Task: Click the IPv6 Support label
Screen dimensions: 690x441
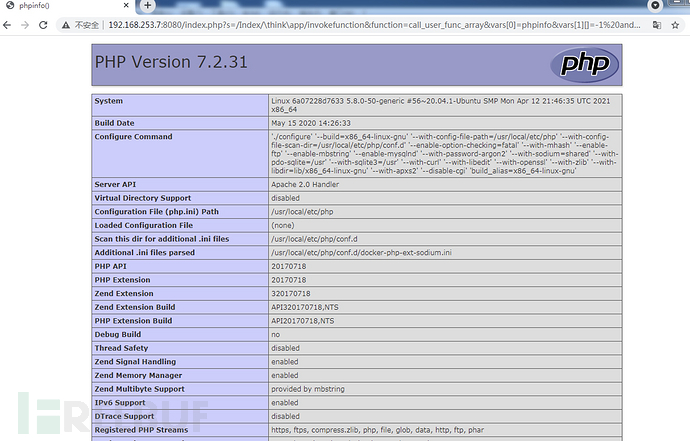Action: pyautogui.click(x=120, y=403)
